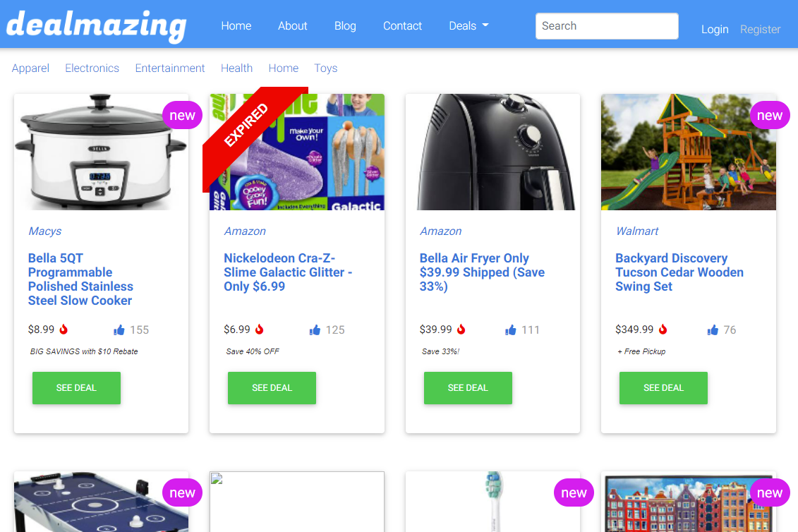Viewport: 798px width, 532px height.
Task: Upvote the Backyard Discovery Swing Set deal
Action: pos(713,330)
